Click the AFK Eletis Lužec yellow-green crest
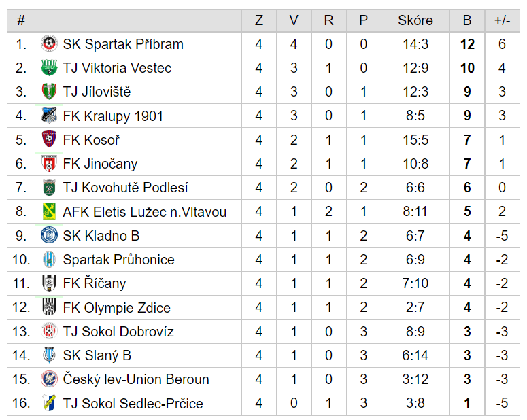The width and height of the screenshot is (527, 420). pos(49,211)
